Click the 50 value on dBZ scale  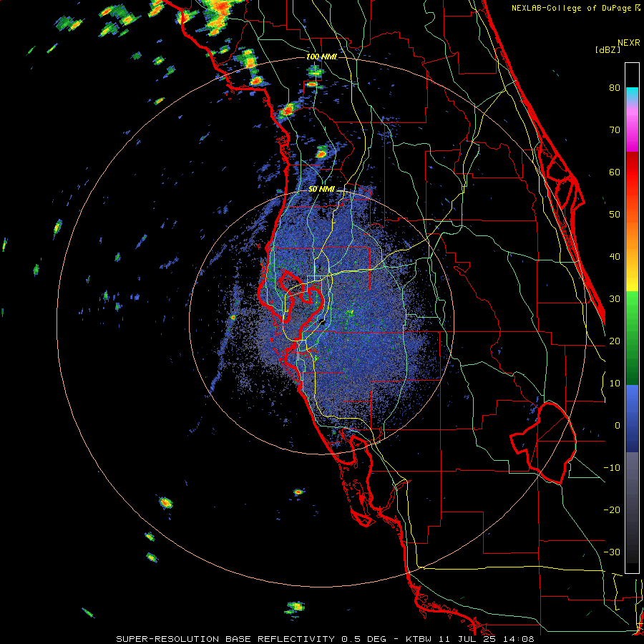615,215
